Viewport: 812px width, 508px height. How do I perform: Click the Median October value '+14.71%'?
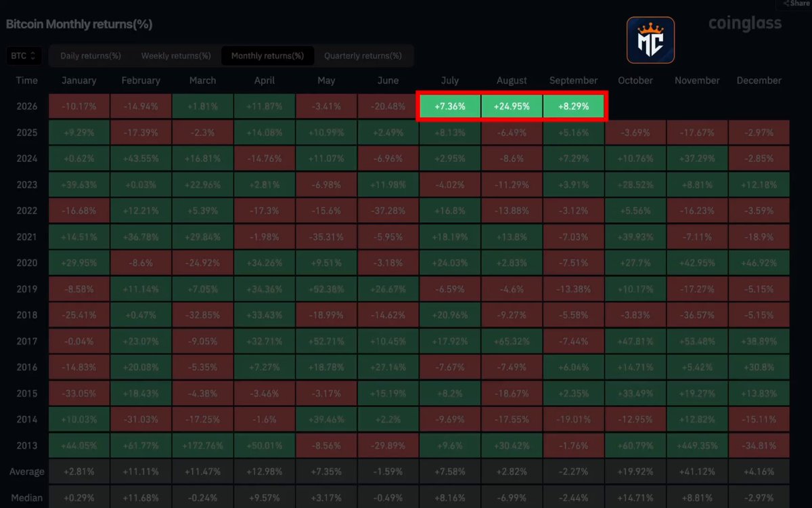635,498
